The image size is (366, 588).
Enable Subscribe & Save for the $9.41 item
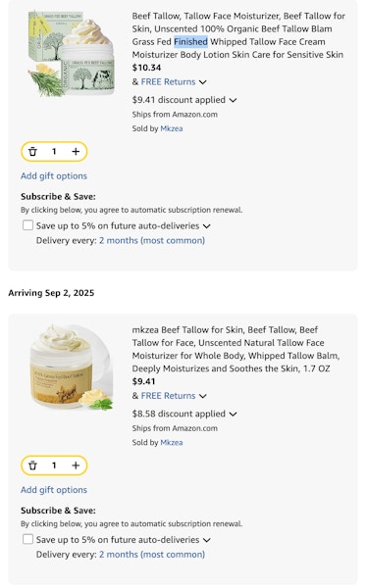(27, 539)
